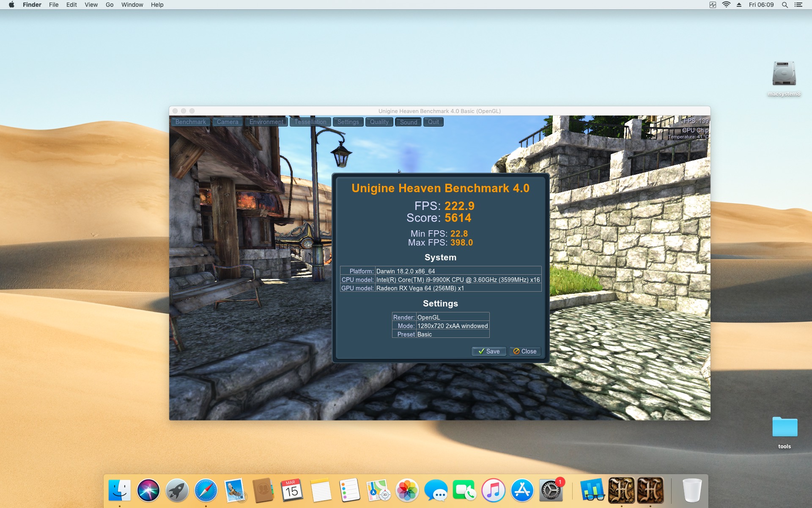Open Safari from the dock

pyautogui.click(x=206, y=490)
